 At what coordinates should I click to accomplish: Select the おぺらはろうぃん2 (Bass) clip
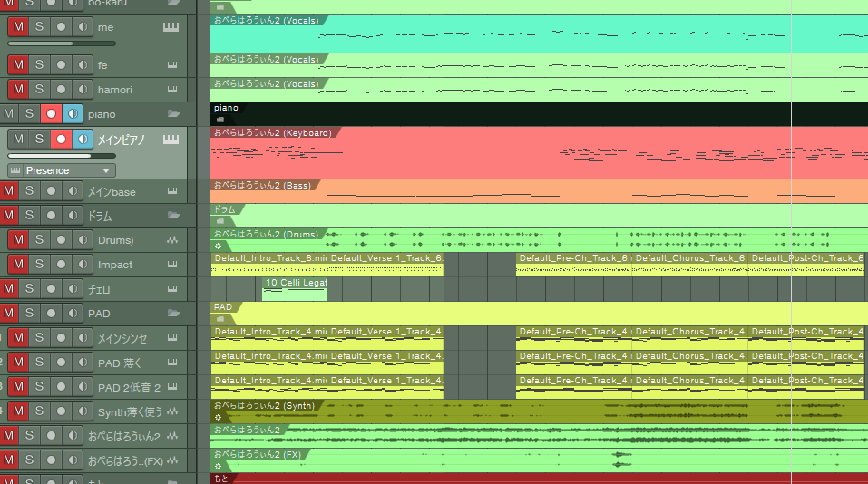click(x=539, y=191)
